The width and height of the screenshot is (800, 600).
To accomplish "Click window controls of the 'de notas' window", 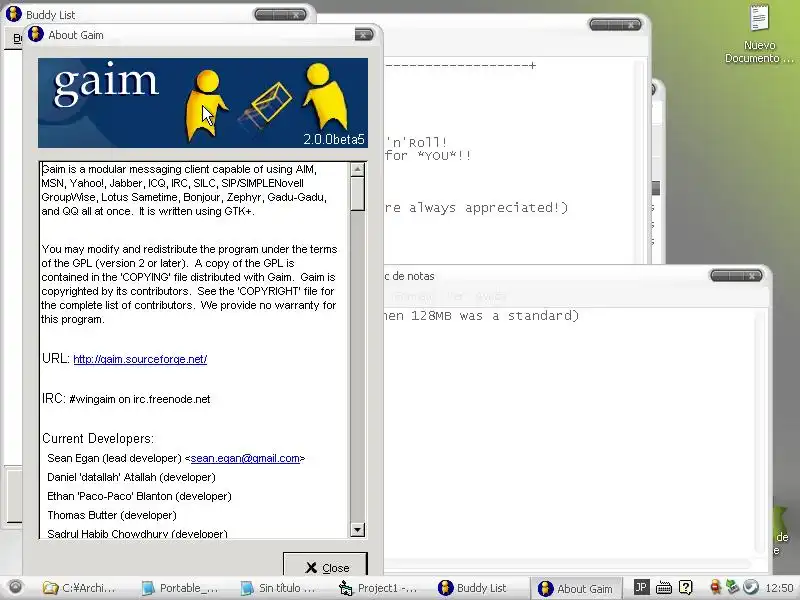I will [736, 276].
